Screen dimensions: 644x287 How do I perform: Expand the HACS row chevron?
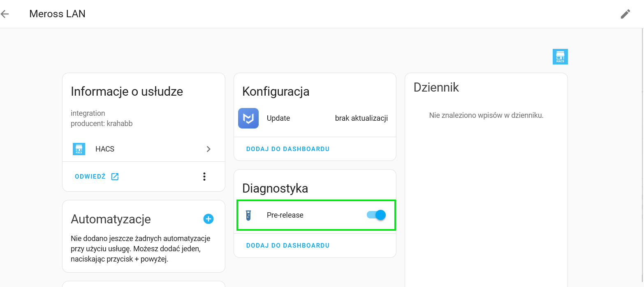pyautogui.click(x=208, y=149)
